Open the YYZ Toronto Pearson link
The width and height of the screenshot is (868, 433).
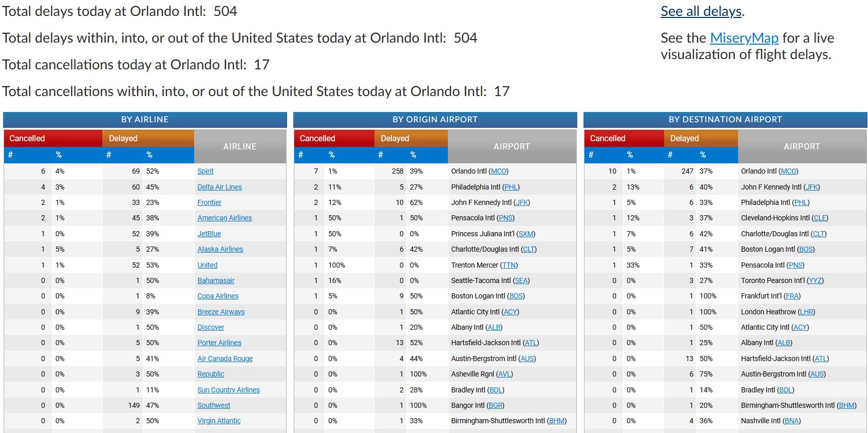tap(815, 280)
